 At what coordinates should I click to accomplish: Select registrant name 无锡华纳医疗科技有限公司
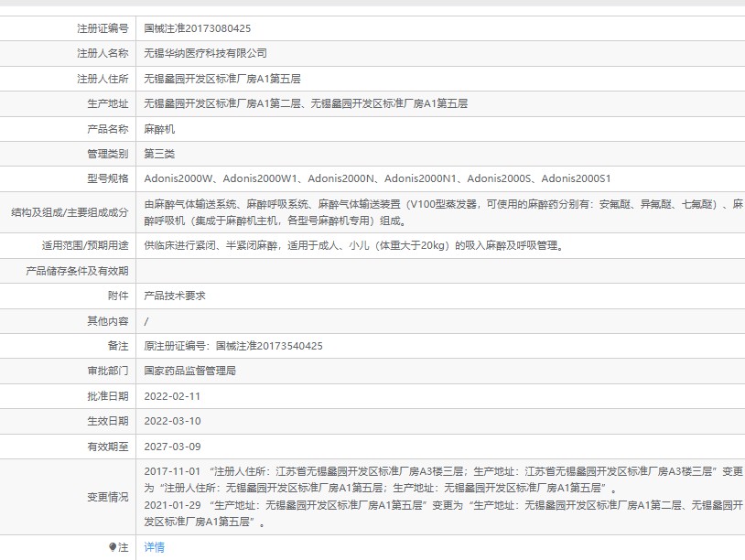(205, 53)
